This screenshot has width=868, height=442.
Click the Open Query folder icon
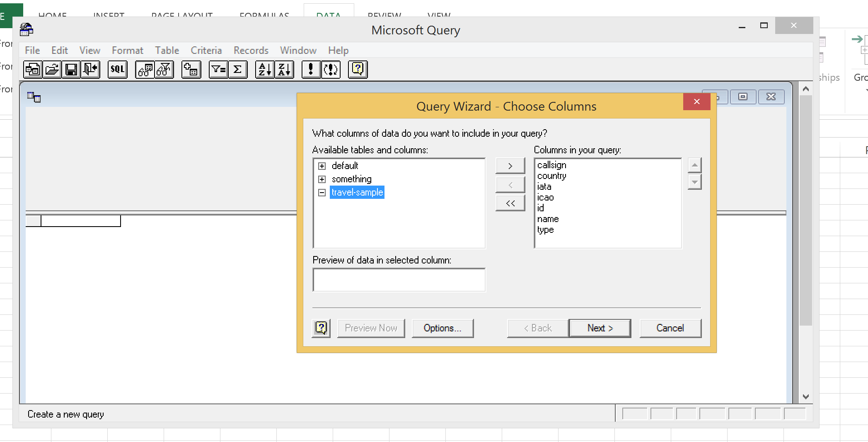[x=52, y=70]
